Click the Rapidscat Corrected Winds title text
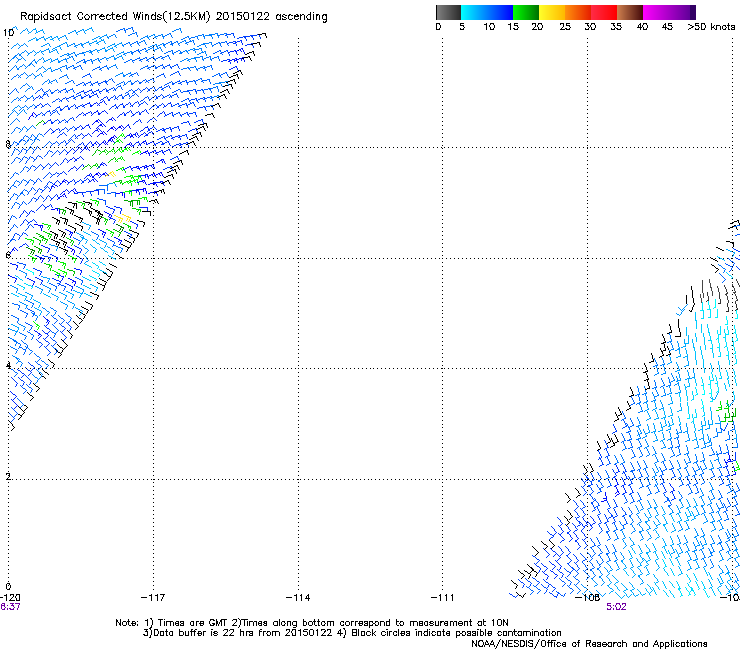This screenshot has width=740, height=650. tap(174, 16)
